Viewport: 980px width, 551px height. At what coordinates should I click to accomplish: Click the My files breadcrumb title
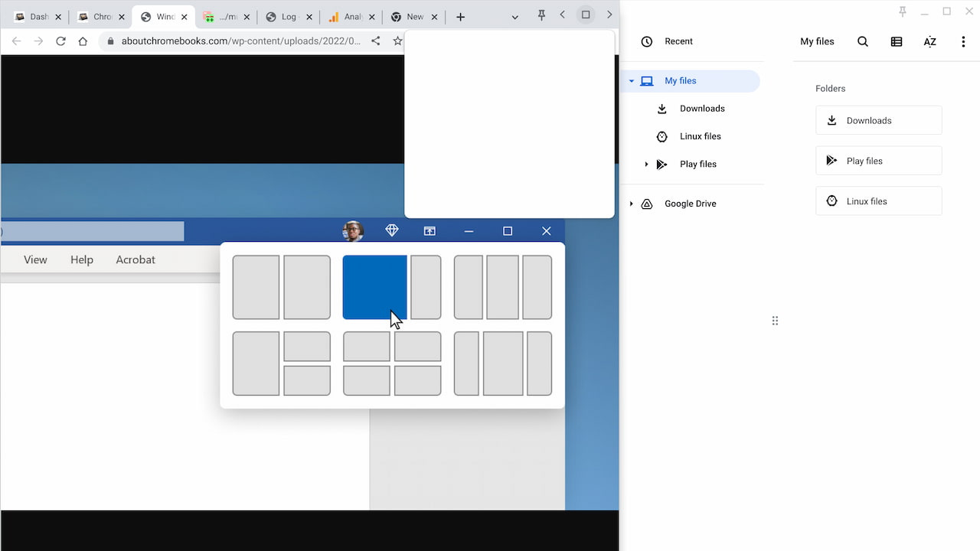point(817,41)
